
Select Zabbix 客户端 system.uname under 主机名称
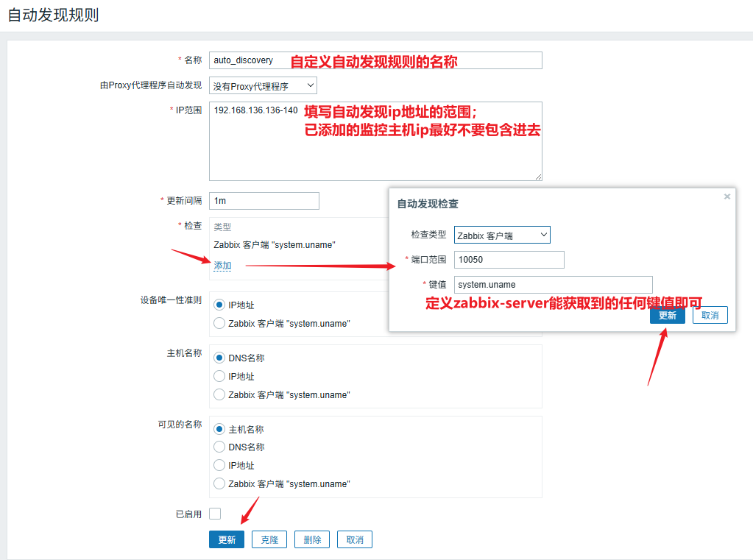click(219, 394)
